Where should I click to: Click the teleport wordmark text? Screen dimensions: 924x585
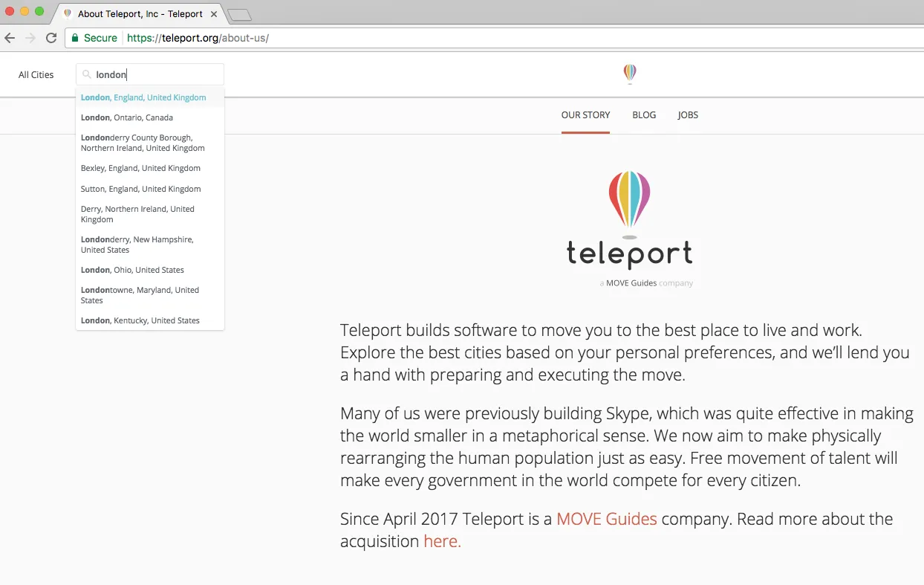(x=630, y=253)
